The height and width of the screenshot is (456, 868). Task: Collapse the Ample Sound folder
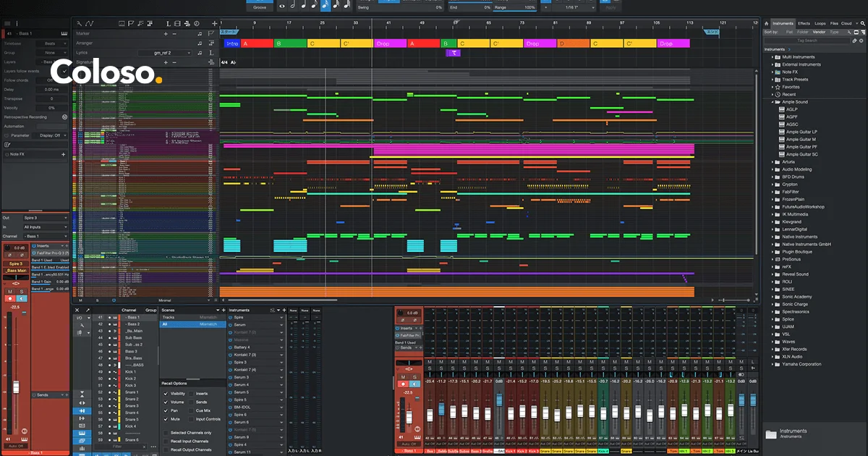(772, 102)
